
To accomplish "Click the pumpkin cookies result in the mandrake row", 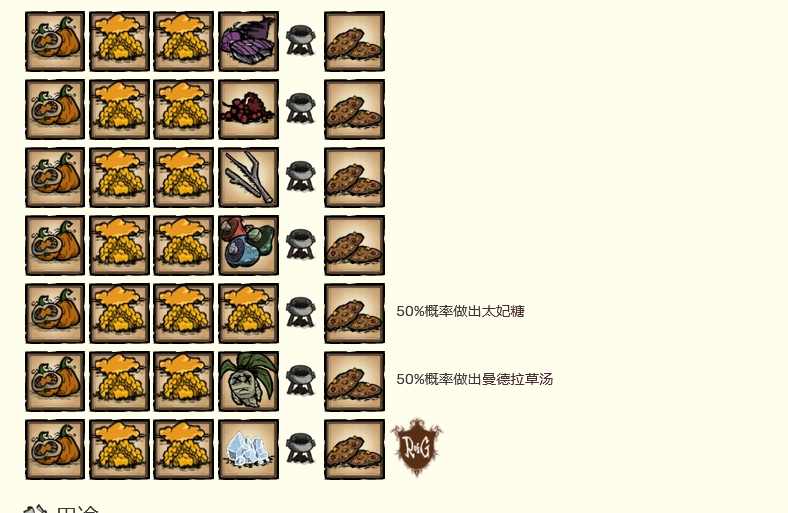I will [354, 381].
